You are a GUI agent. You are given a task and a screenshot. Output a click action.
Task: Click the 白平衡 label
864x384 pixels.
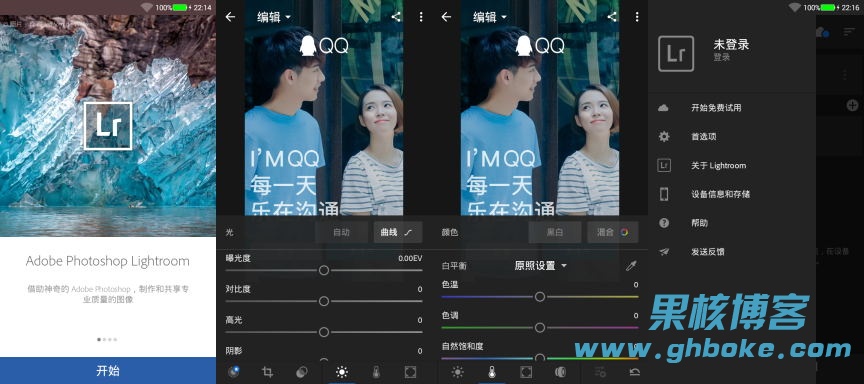454,266
